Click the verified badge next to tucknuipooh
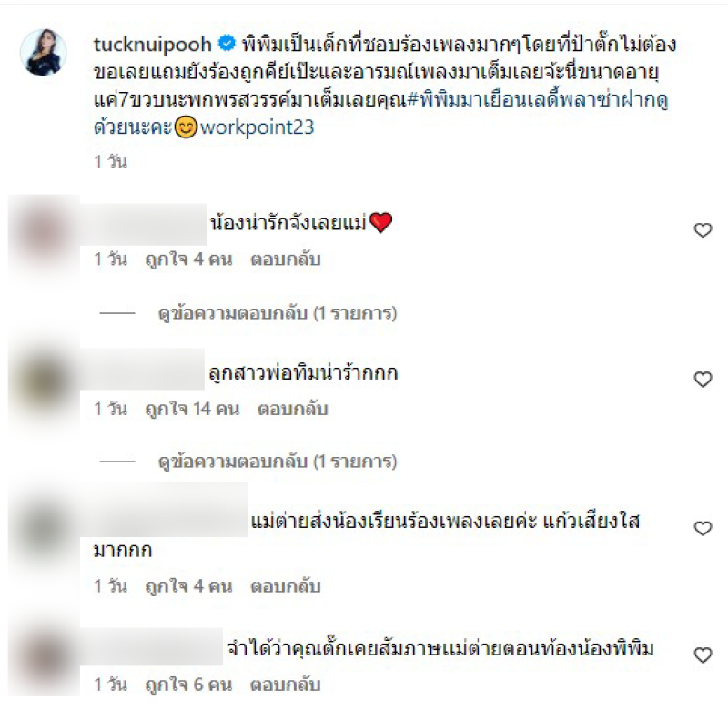Viewport: 728px width, 721px height. pyautogui.click(x=227, y=43)
